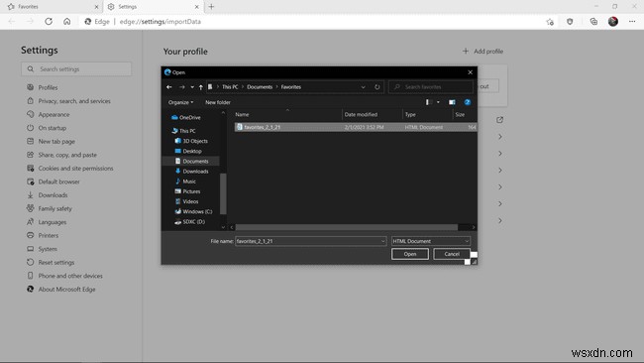Navigate back in the Open dialog
This screenshot has height=363, width=644.
[169, 86]
